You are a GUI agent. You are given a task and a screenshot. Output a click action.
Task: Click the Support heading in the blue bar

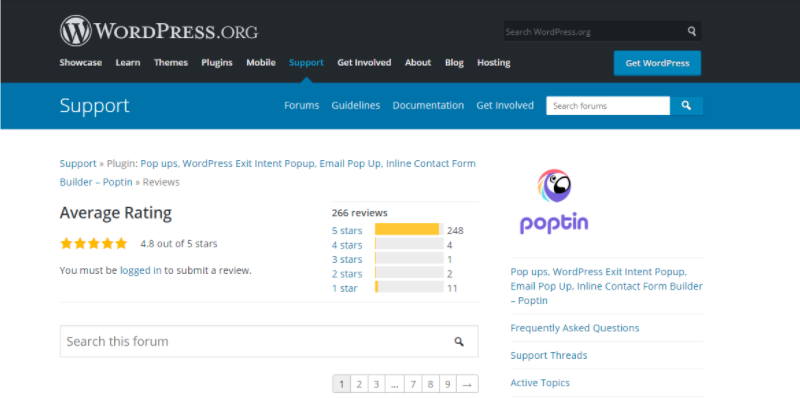94,106
